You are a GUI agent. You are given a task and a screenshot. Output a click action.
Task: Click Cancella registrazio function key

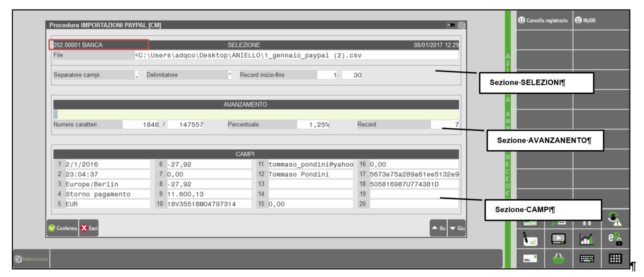click(x=543, y=20)
